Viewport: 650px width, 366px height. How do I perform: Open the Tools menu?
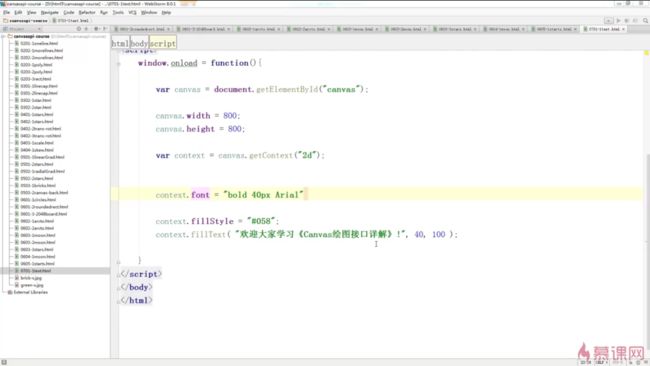click(x=118, y=12)
